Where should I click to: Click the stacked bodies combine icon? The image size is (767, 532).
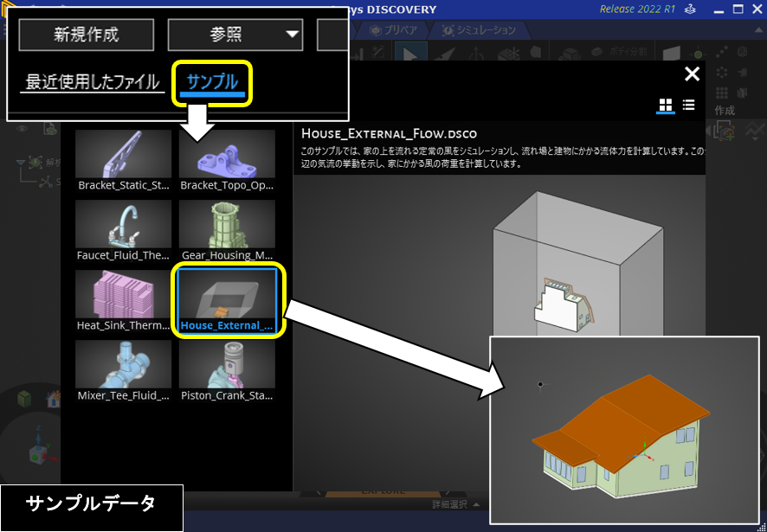pyautogui.click(x=570, y=54)
